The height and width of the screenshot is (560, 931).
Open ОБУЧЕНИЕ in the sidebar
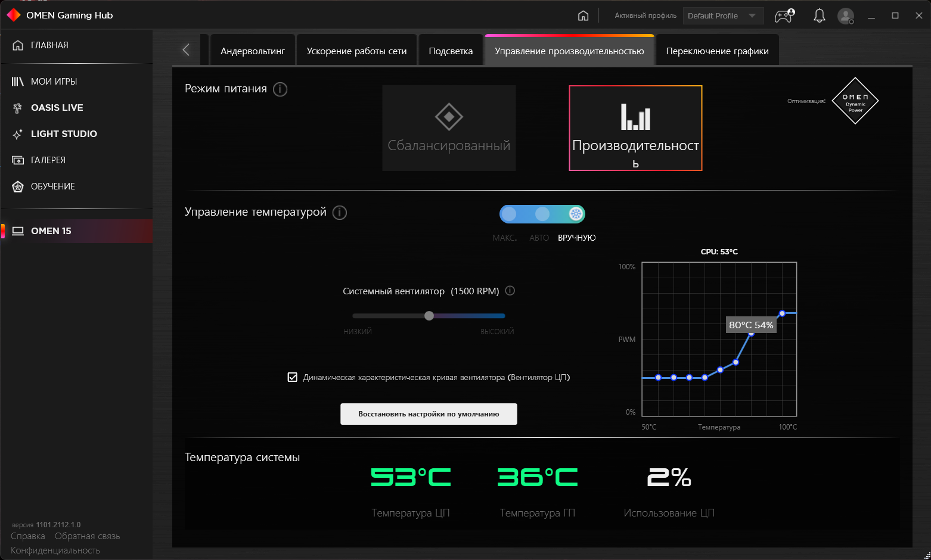click(76, 186)
